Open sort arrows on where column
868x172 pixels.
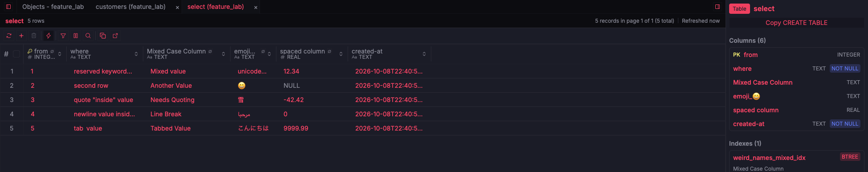pos(136,54)
